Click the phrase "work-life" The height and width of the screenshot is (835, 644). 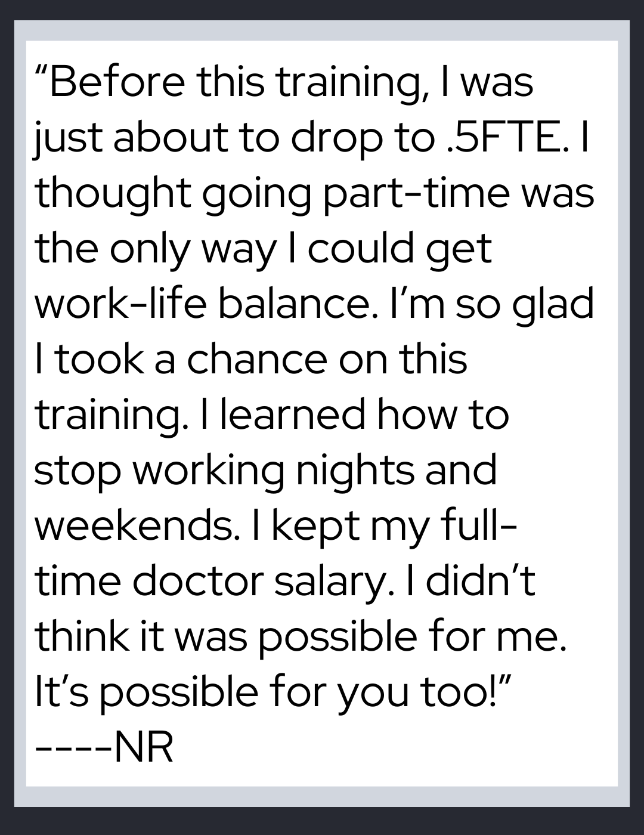tap(120, 304)
